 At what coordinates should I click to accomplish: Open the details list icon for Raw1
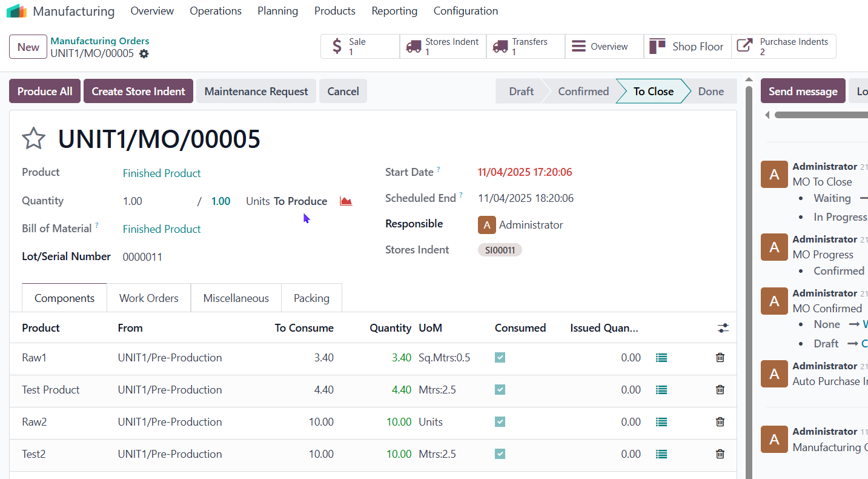[x=661, y=358]
